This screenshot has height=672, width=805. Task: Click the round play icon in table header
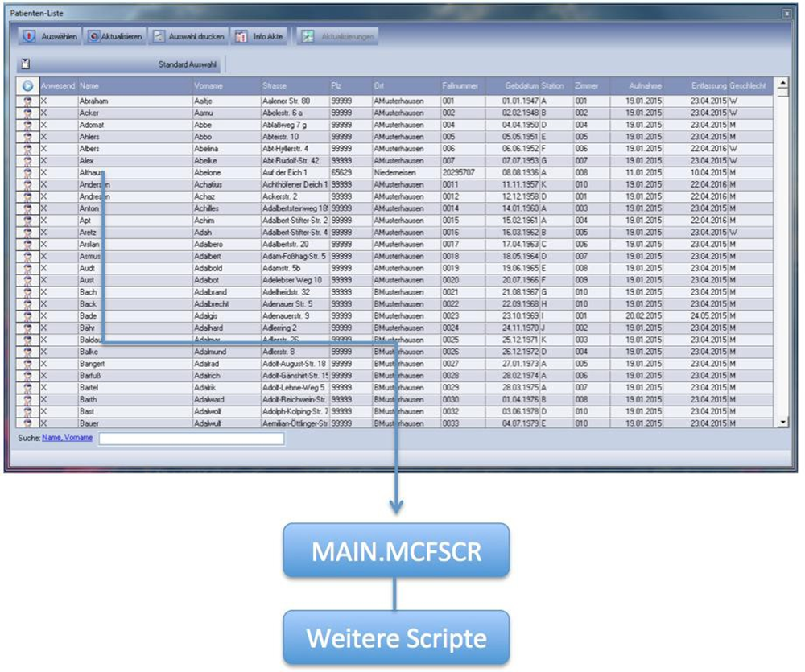[x=27, y=85]
